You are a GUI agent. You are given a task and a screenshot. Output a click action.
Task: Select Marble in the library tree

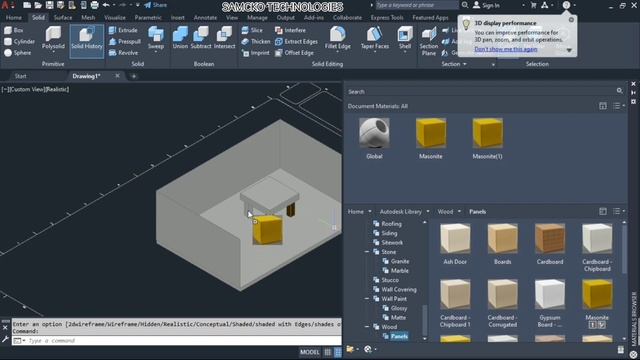[400, 271]
